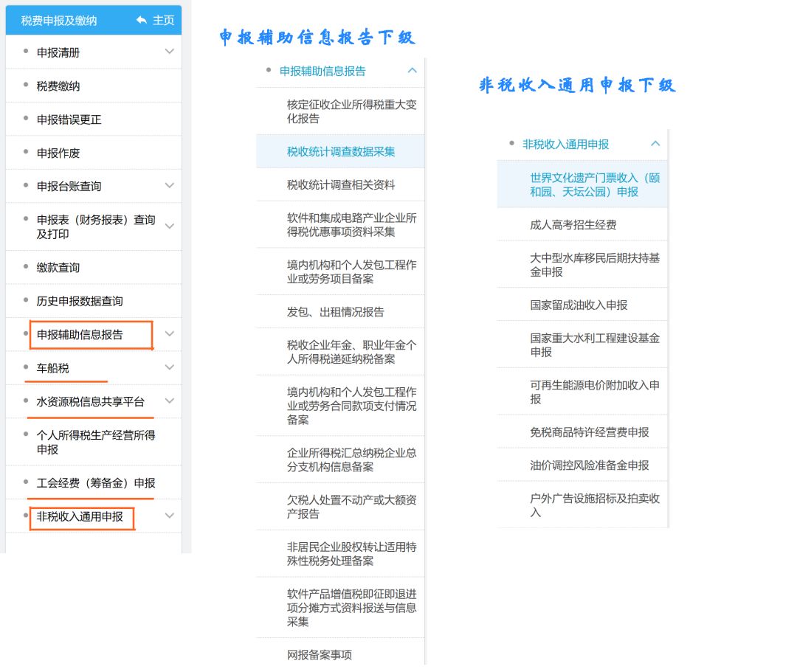Open 境内机构和个人发包工程作业或劳务项目备案
Image resolution: width=797 pixels, height=672 pixels.
click(351, 271)
